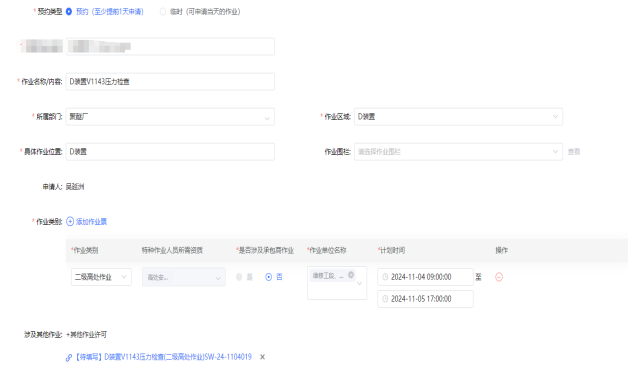
Task: Open the 作业区域 dropdown showing D装置
Action: [x=458, y=117]
